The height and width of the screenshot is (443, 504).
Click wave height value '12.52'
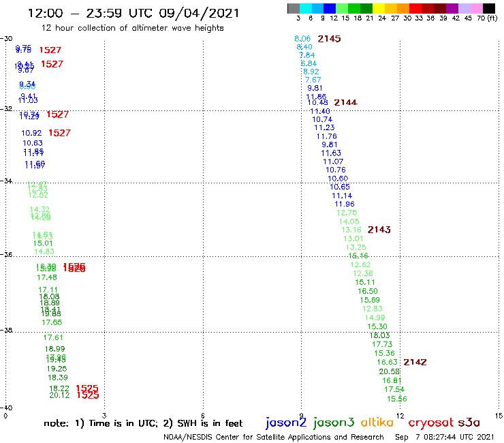point(38,196)
